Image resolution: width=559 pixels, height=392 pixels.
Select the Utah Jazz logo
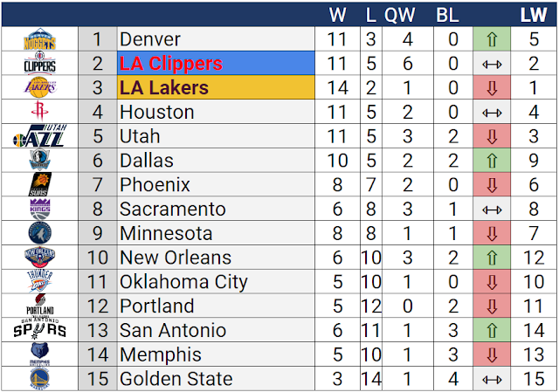point(39,136)
